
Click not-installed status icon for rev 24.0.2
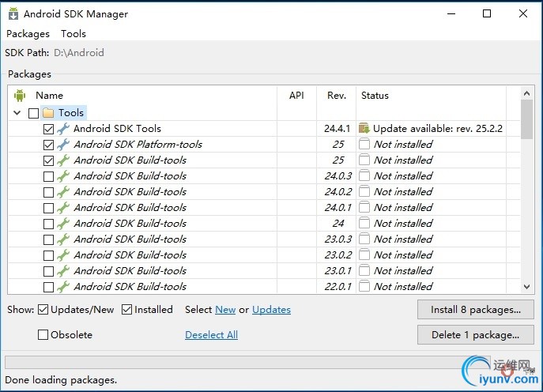click(x=364, y=191)
